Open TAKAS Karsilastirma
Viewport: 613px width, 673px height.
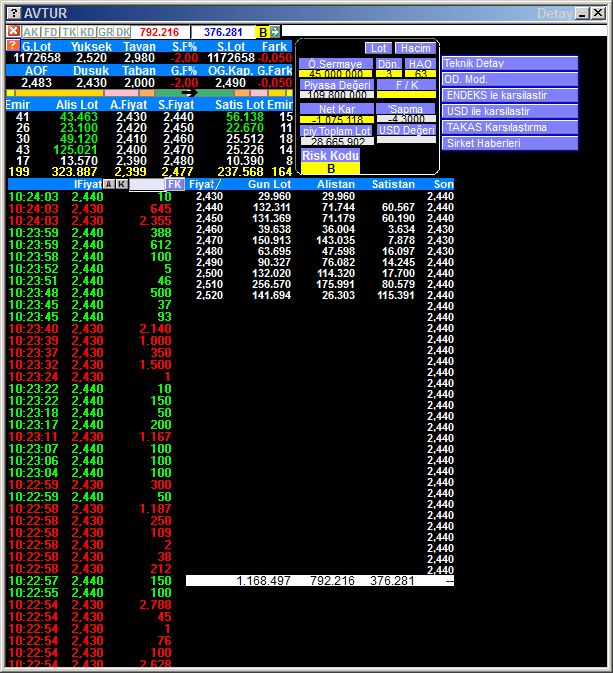(x=510, y=127)
